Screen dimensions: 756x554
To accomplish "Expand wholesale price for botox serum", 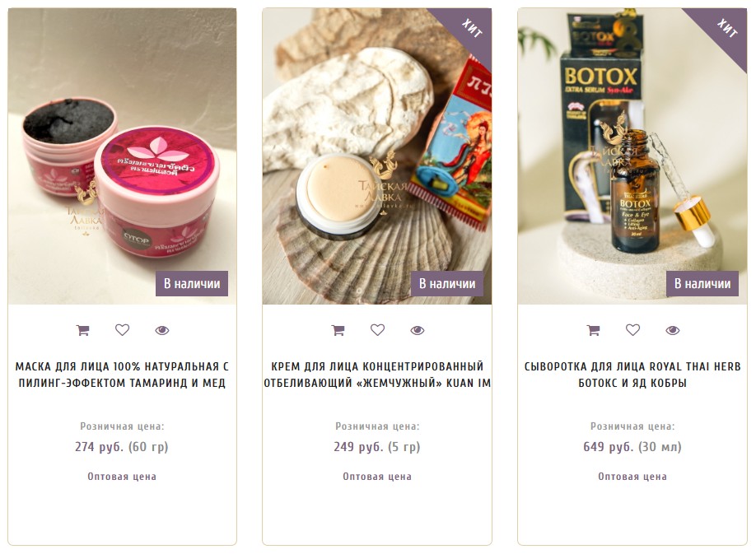I will coord(632,477).
